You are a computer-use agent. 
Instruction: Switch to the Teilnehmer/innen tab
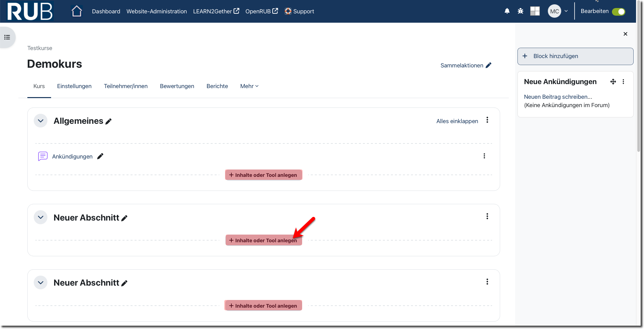pyautogui.click(x=126, y=86)
